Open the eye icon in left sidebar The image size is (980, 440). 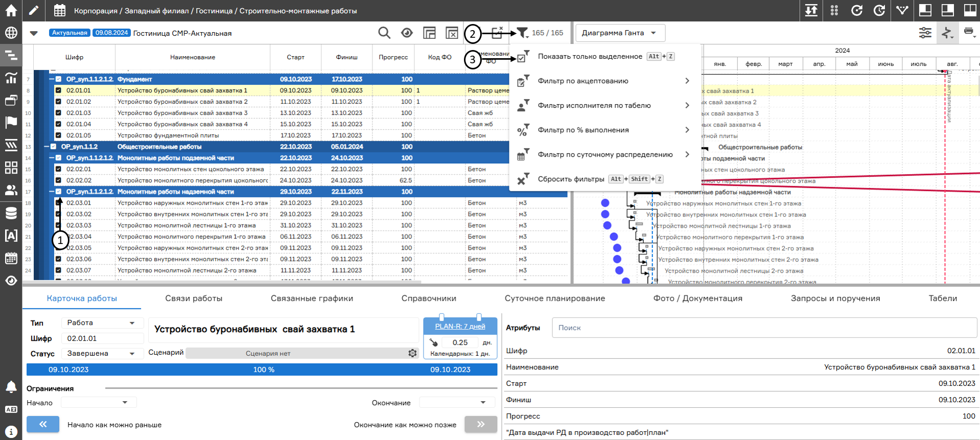point(11,280)
